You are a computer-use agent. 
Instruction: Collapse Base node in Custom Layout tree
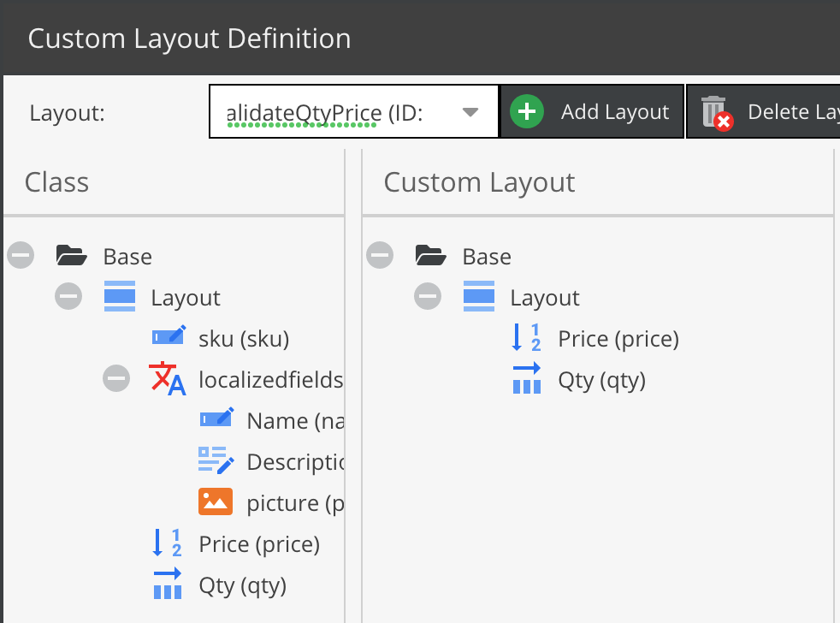pos(380,255)
